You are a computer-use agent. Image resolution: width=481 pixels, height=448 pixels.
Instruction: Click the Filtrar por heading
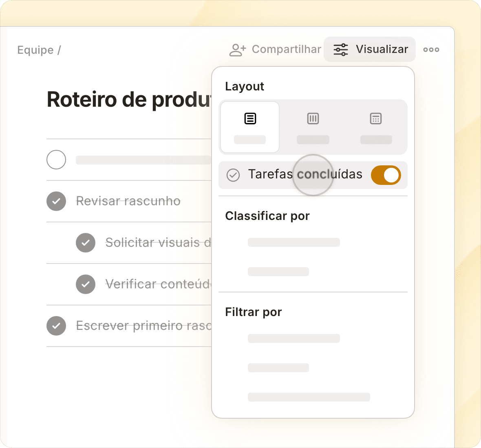click(254, 312)
